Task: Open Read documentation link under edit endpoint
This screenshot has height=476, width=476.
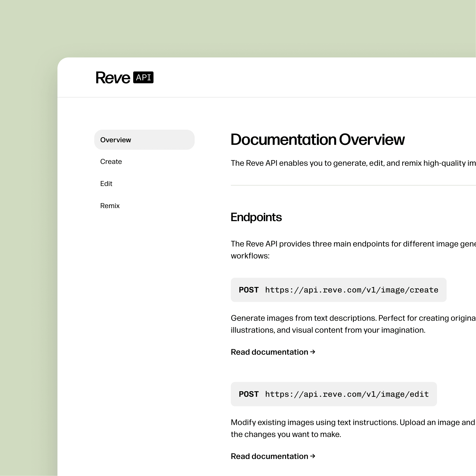Action: [269, 456]
